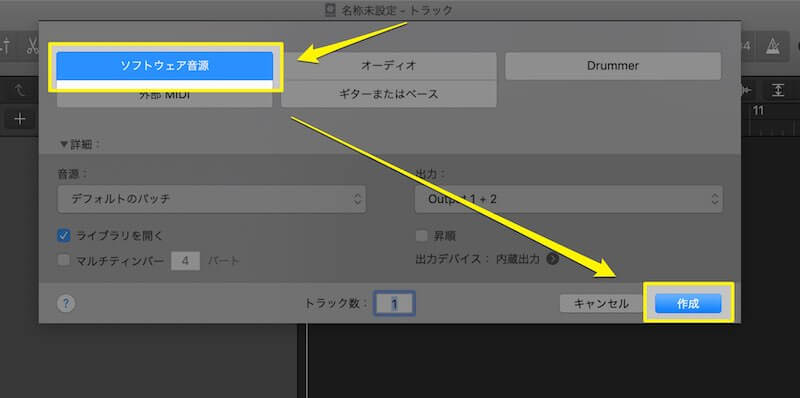Click the 作成 button

point(688,304)
